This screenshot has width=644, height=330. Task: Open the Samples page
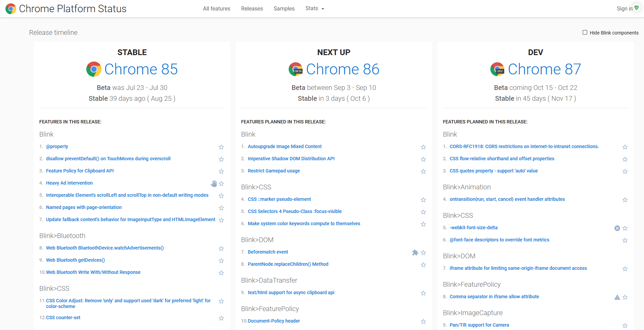point(284,8)
